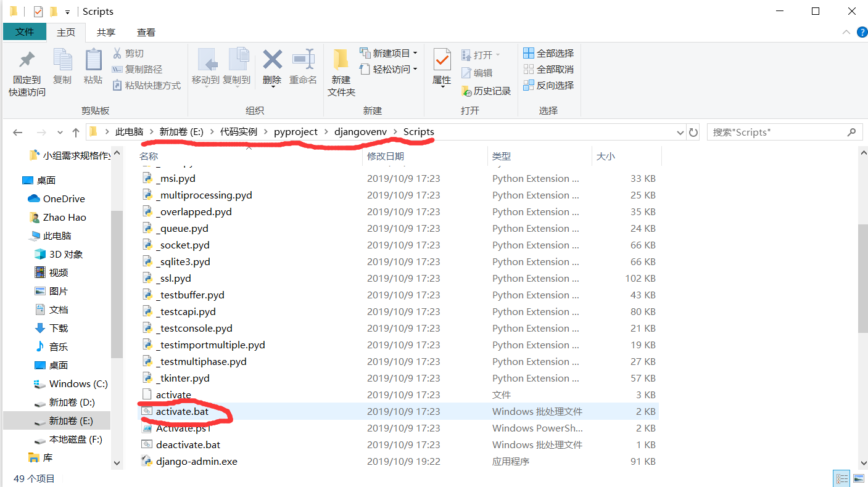868x487 pixels.
Task: Click 反向选择 invert selection
Action: pos(548,86)
